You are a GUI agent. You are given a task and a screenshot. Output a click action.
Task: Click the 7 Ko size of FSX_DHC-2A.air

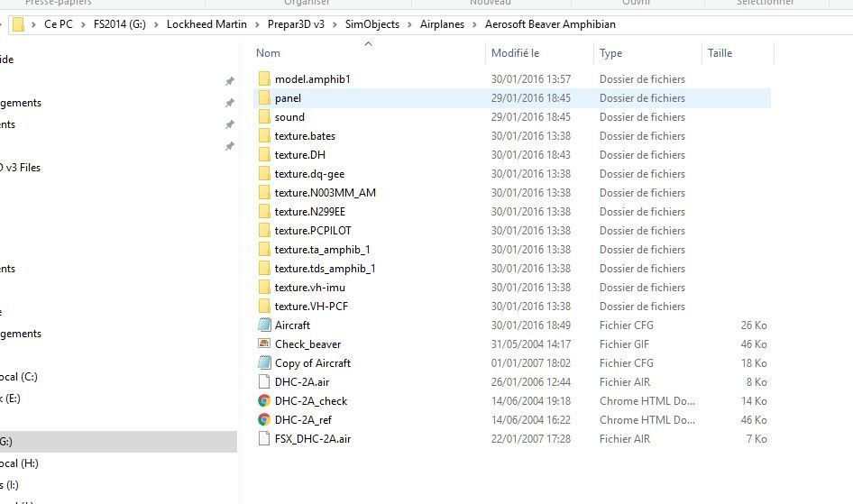point(757,439)
